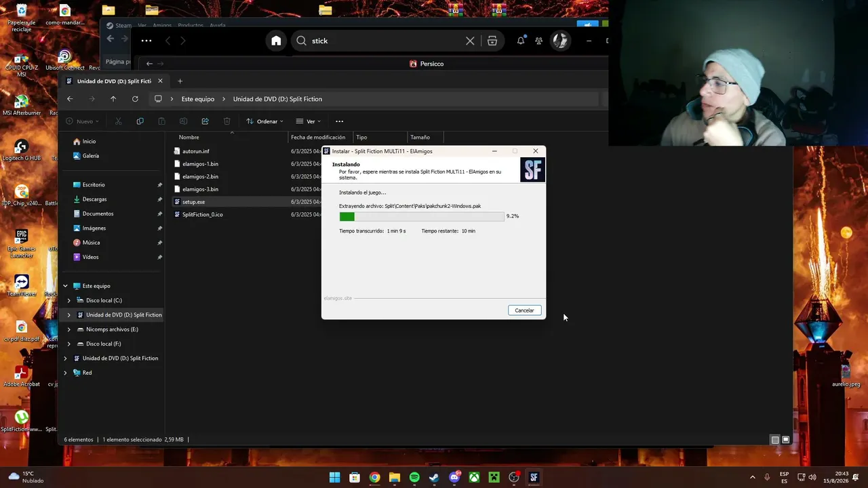Open the Explorer toolbar more options menu
This screenshot has height=488, width=868.
pos(339,121)
